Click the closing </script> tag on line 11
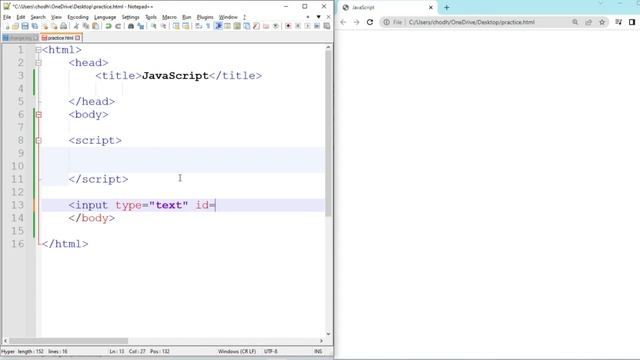The height and width of the screenshot is (360, 640). point(98,179)
